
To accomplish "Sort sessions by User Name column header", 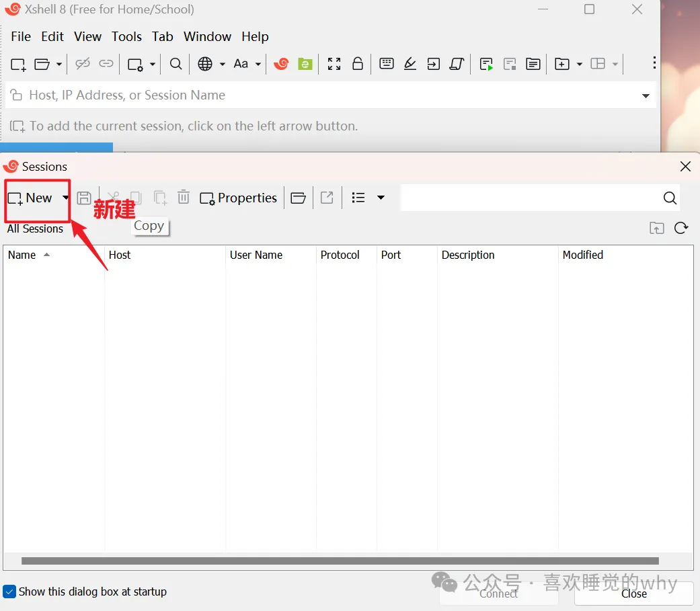I will point(271,255).
